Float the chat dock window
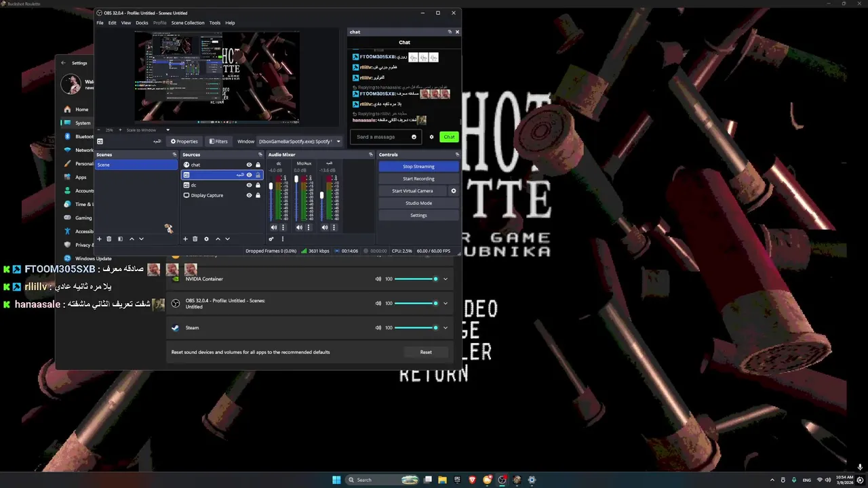The height and width of the screenshot is (488, 868). coord(450,32)
